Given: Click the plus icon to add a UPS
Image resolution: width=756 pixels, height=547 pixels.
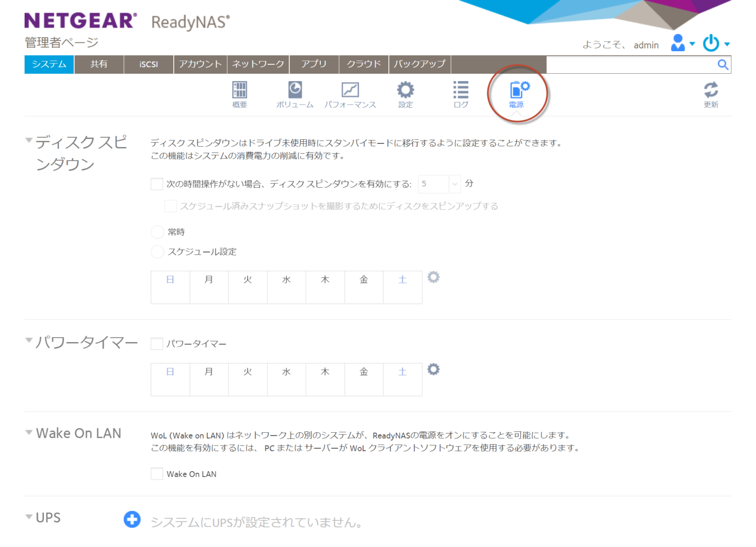Looking at the screenshot, I should [x=131, y=519].
